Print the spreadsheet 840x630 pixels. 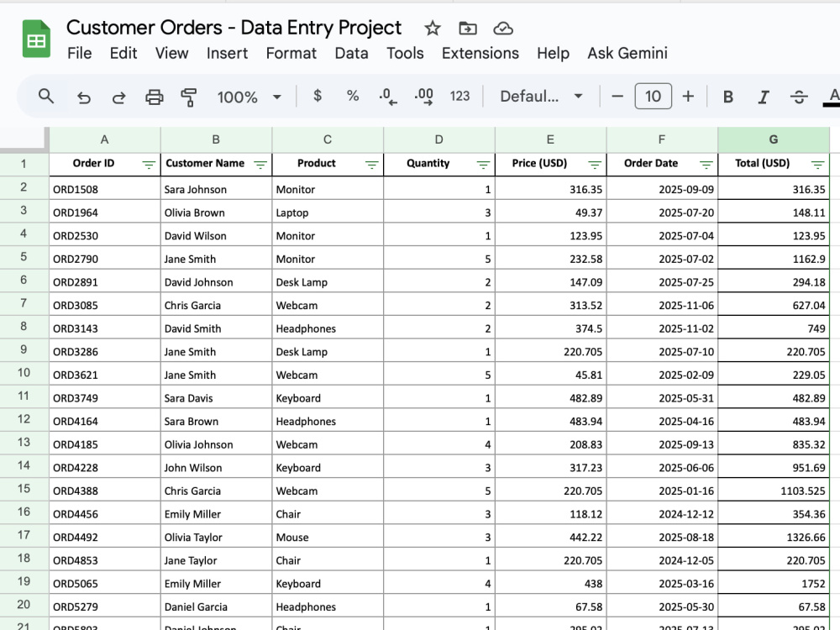click(x=155, y=97)
